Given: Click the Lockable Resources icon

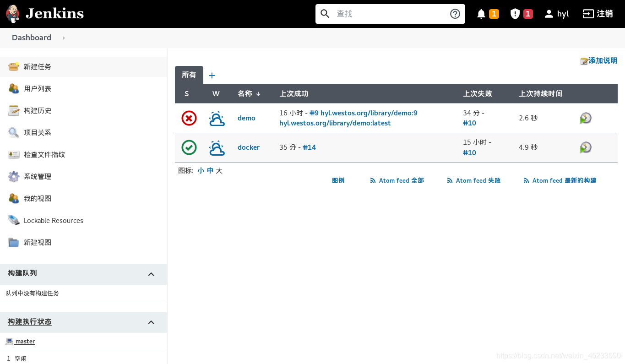Looking at the screenshot, I should pos(14,220).
